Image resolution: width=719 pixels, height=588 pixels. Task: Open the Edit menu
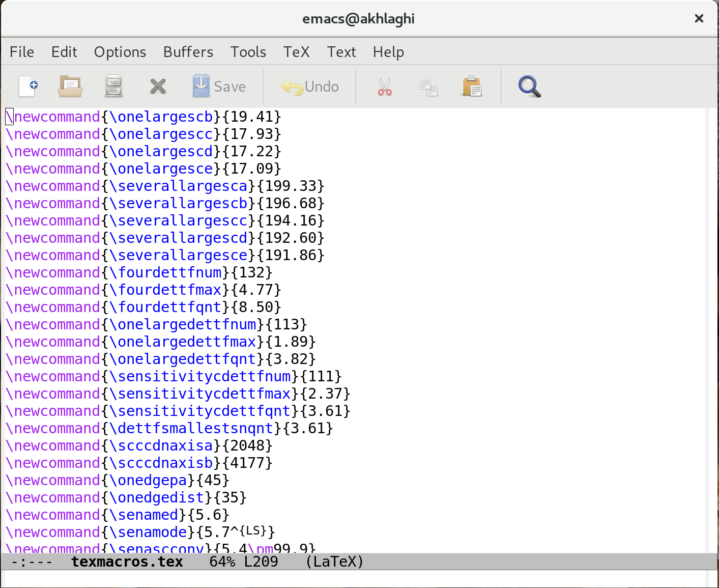(x=64, y=52)
